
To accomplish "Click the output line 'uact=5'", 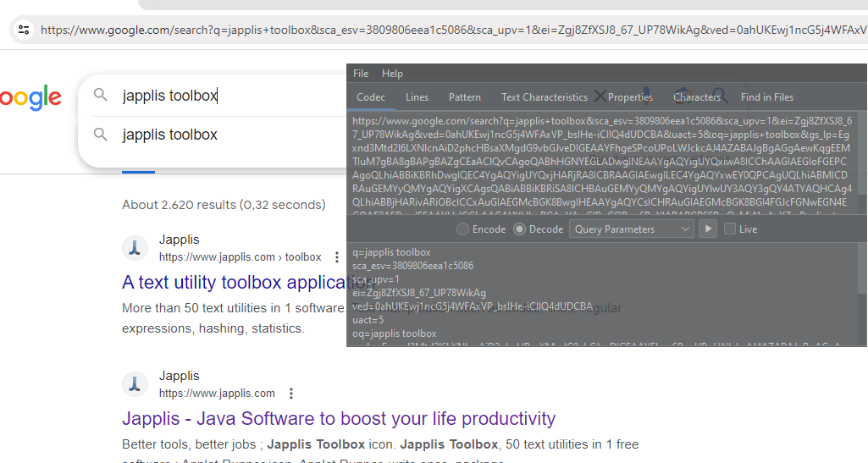I will [x=368, y=320].
